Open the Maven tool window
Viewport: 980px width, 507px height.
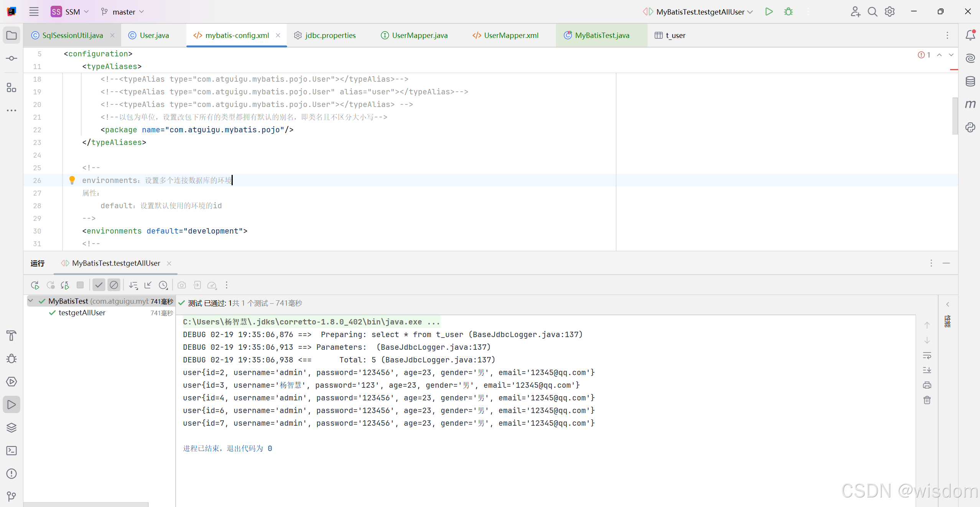click(970, 104)
